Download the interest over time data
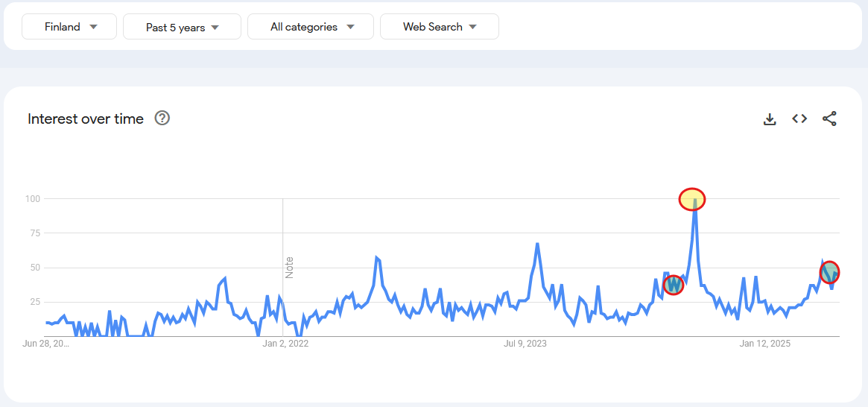This screenshot has width=868, height=407. (x=770, y=119)
